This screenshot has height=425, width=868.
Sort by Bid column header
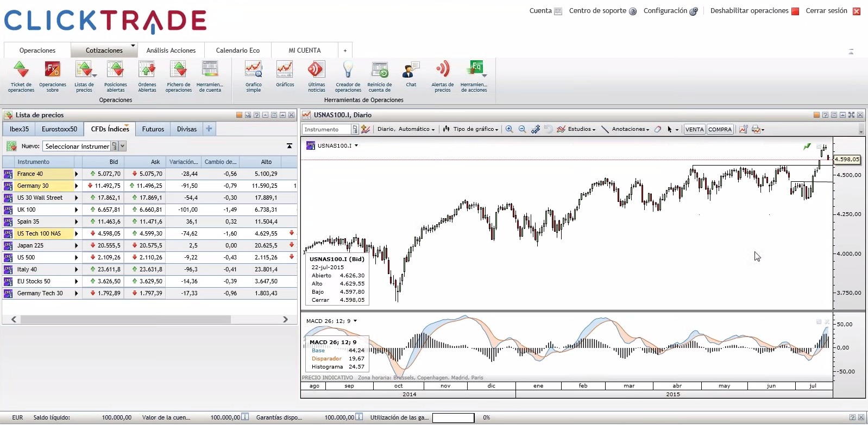tap(103, 162)
